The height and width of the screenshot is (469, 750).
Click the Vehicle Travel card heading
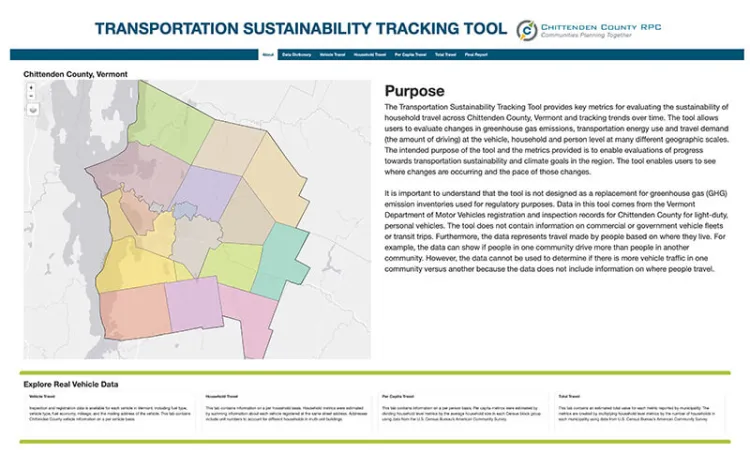pos(42,395)
